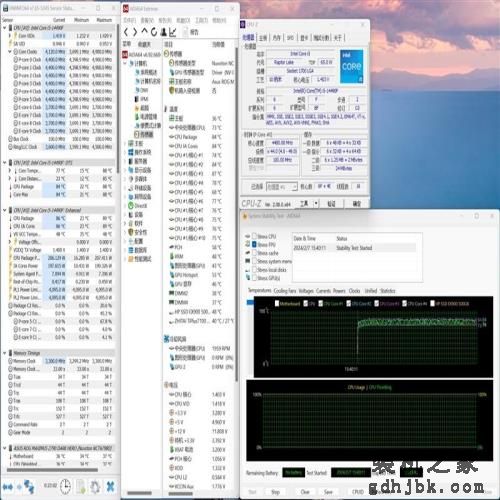
Task: Click the Stop button in Stability Test
Action: point(275,492)
